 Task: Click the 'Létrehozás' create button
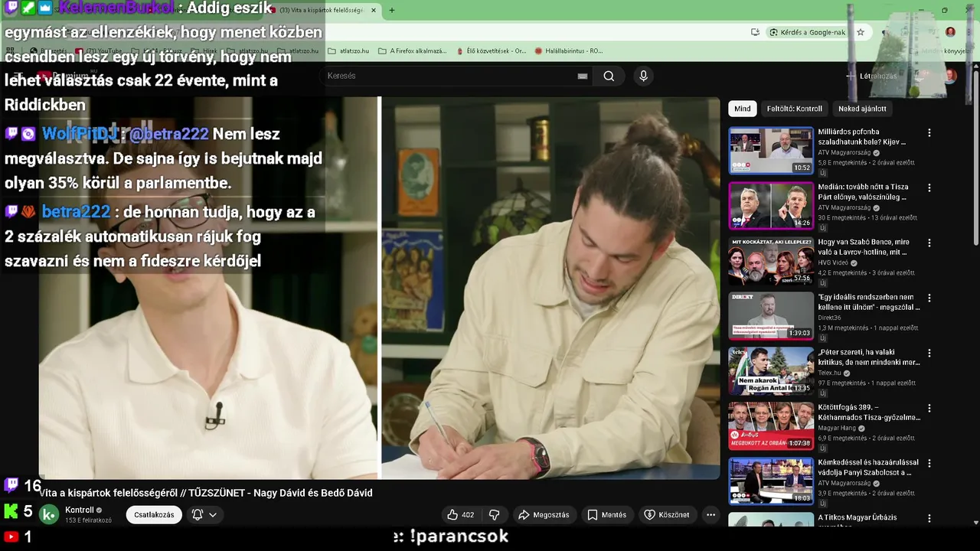[x=871, y=76]
